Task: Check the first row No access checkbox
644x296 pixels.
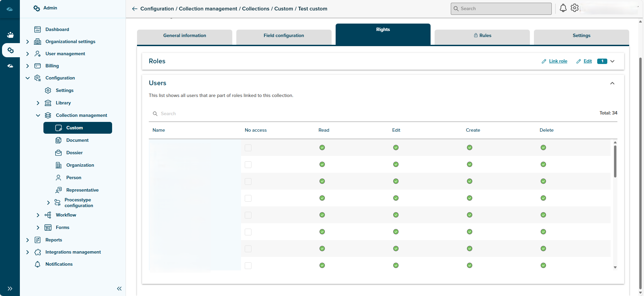Action: pyautogui.click(x=248, y=148)
